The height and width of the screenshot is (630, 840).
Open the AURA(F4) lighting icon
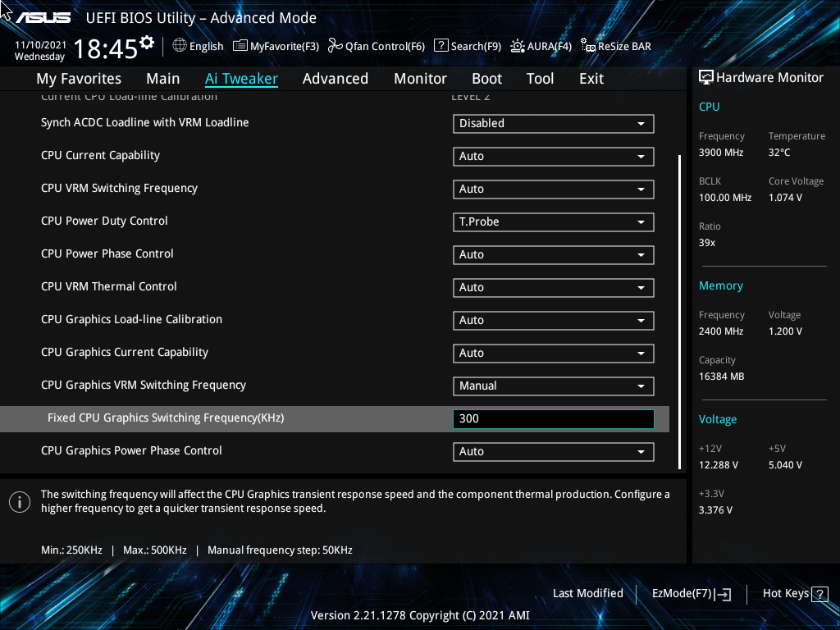click(x=517, y=46)
